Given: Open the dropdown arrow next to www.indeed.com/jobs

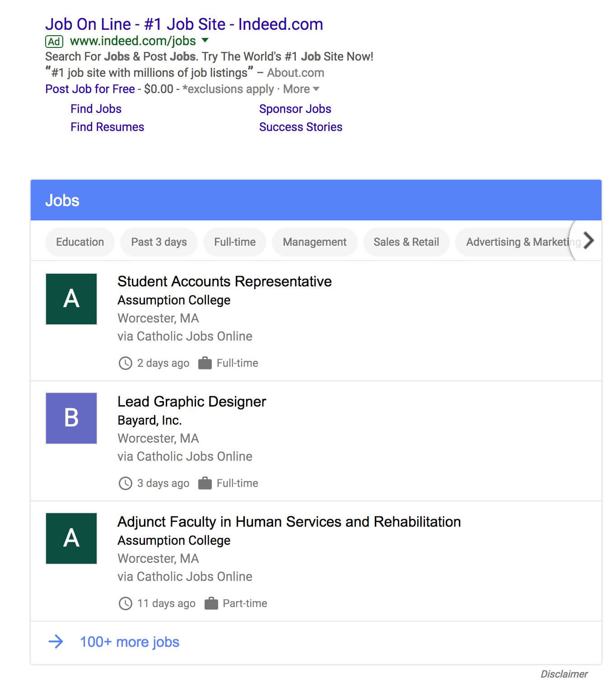Looking at the screenshot, I should point(205,41).
